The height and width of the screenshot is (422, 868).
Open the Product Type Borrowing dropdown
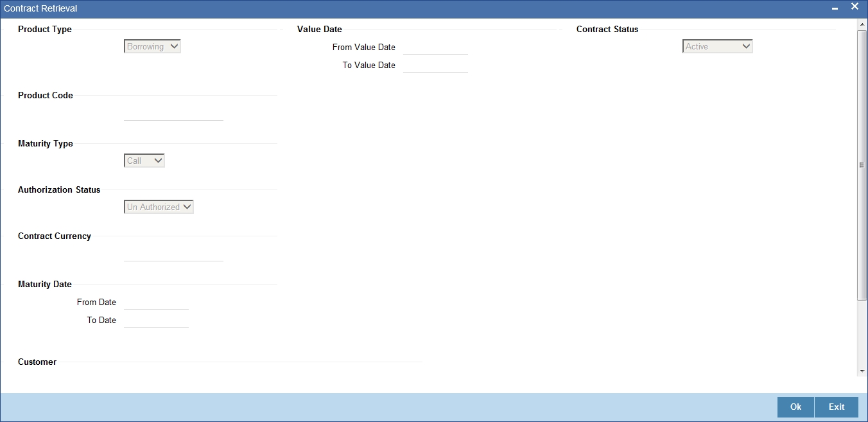click(152, 46)
